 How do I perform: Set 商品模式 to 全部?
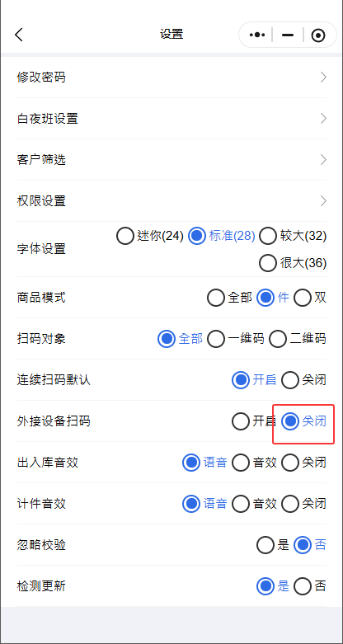[229, 298]
